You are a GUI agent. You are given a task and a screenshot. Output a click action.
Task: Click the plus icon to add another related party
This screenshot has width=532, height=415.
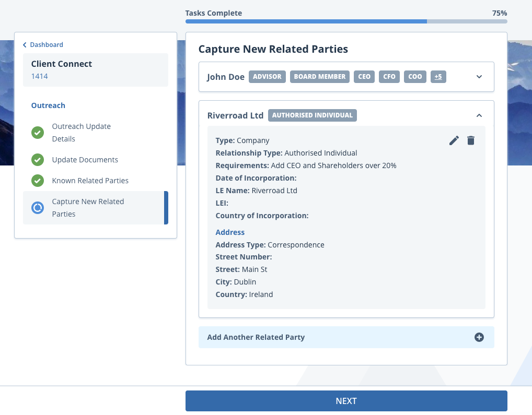point(479,337)
